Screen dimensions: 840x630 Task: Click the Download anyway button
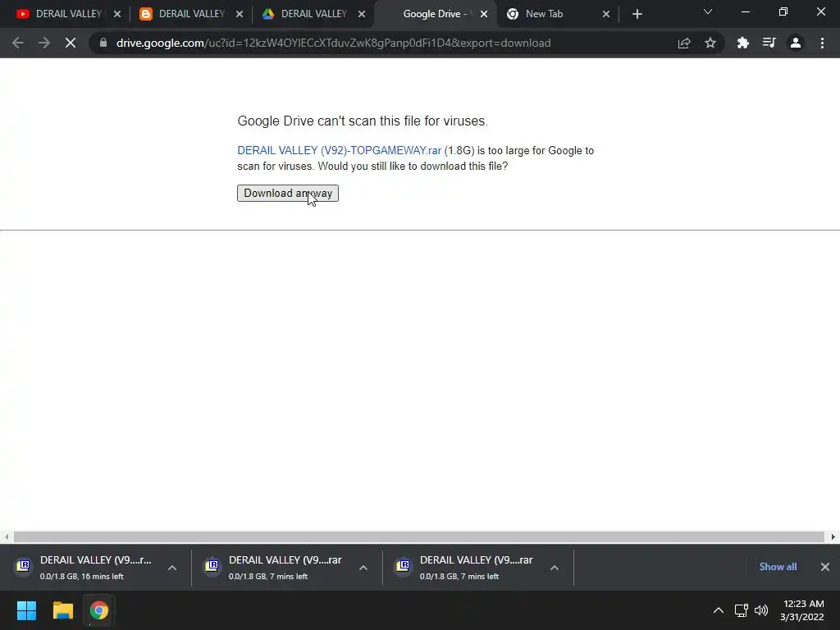(x=288, y=193)
